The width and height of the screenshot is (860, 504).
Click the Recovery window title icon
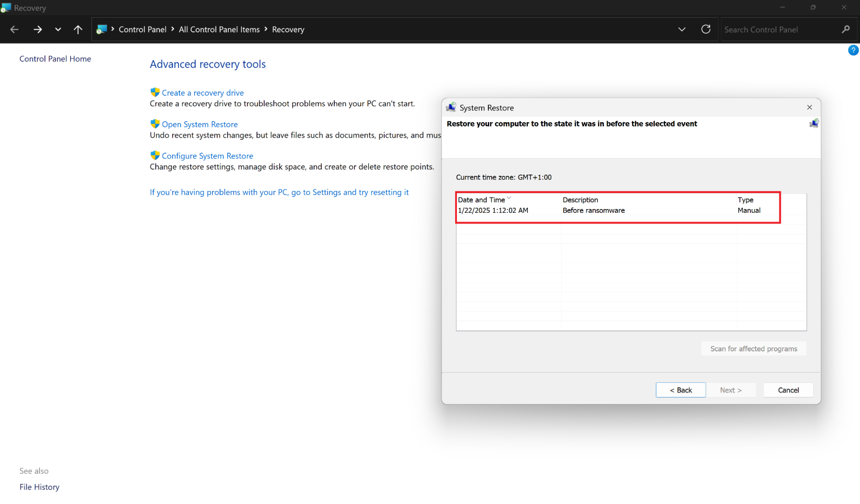pos(6,7)
